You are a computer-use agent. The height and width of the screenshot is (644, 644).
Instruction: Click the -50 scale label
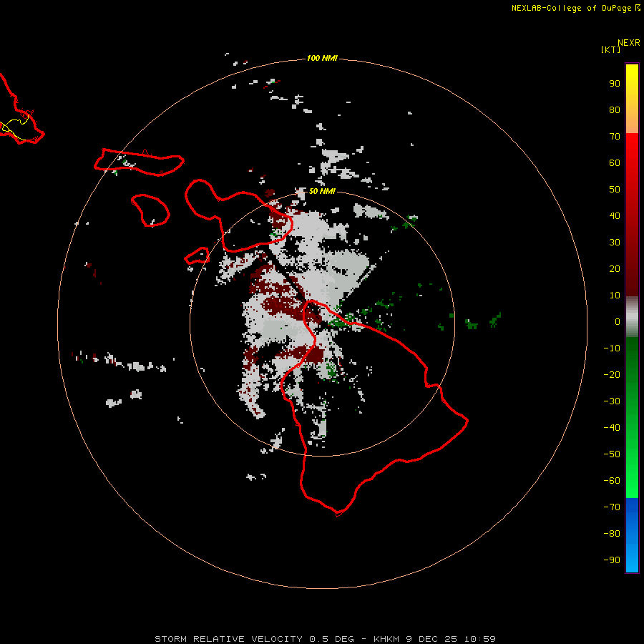point(612,454)
